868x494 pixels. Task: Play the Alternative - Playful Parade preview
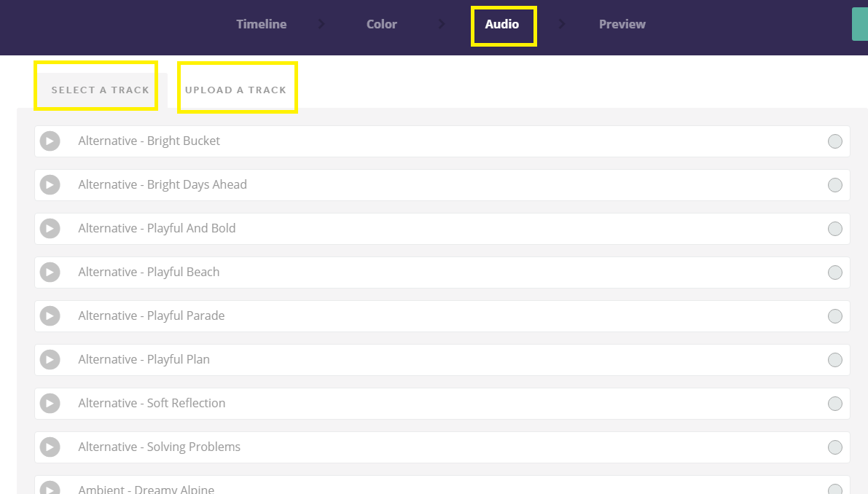(50, 316)
